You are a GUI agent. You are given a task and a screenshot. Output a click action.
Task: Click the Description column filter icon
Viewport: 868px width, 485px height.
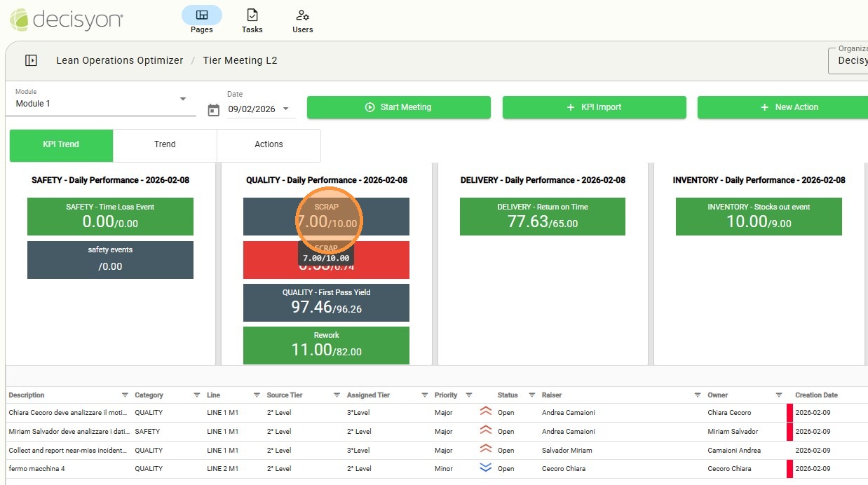click(x=125, y=395)
